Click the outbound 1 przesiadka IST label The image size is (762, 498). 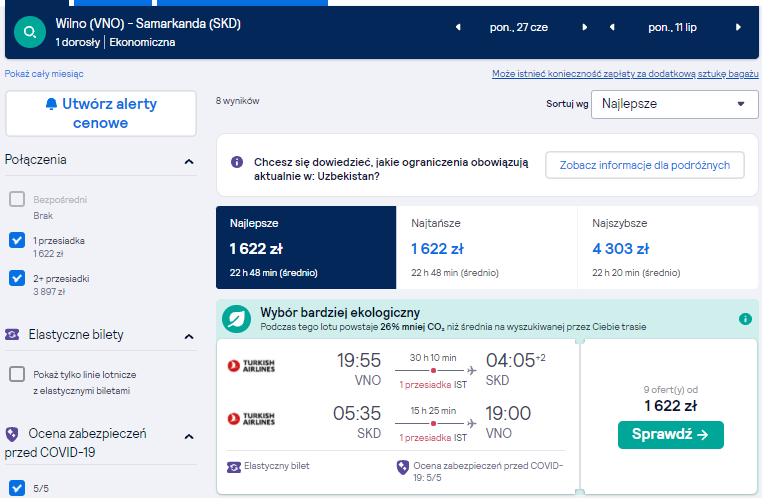[x=433, y=385]
